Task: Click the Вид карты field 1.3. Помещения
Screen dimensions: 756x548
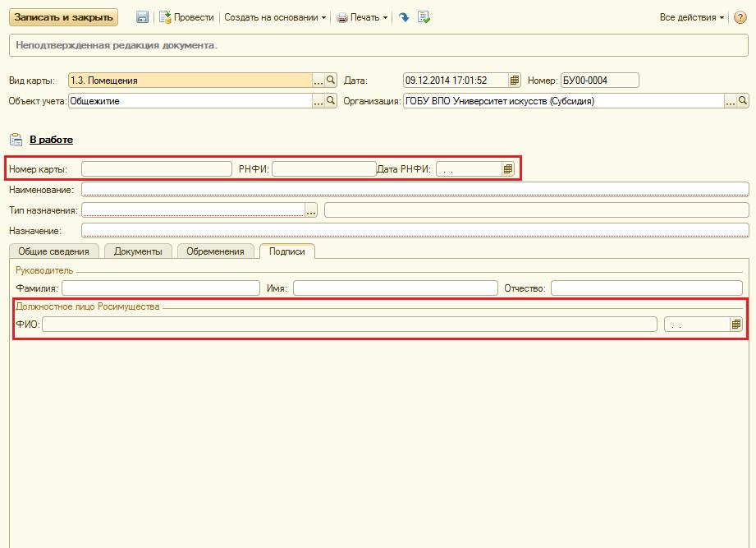Action: click(x=190, y=80)
